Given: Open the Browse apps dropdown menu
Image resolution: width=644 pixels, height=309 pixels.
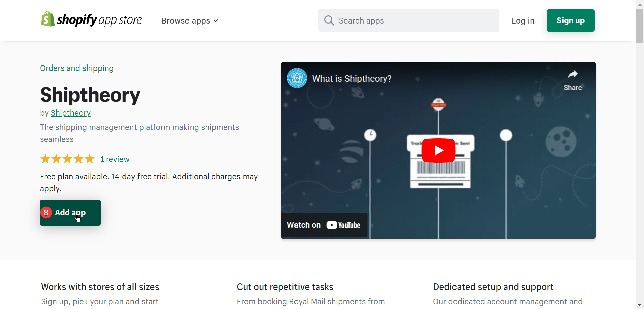Looking at the screenshot, I should [x=190, y=21].
